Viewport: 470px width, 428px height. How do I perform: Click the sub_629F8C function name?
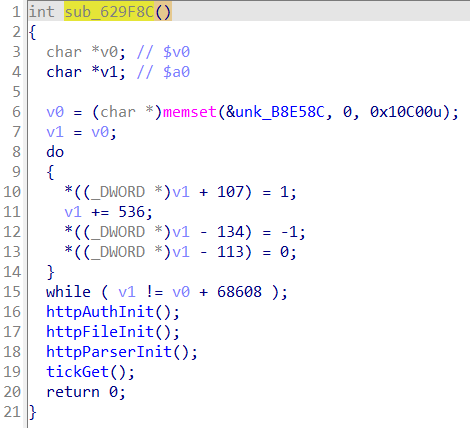[x=109, y=12]
